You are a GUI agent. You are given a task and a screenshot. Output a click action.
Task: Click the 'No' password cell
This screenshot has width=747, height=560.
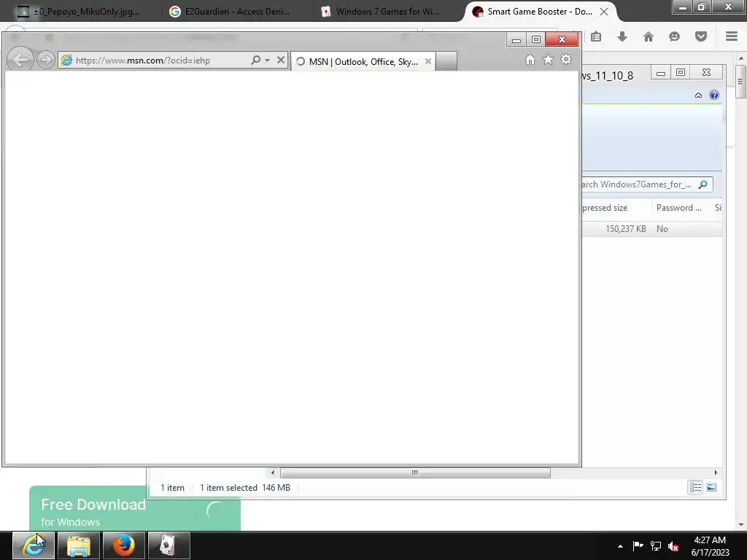click(662, 228)
